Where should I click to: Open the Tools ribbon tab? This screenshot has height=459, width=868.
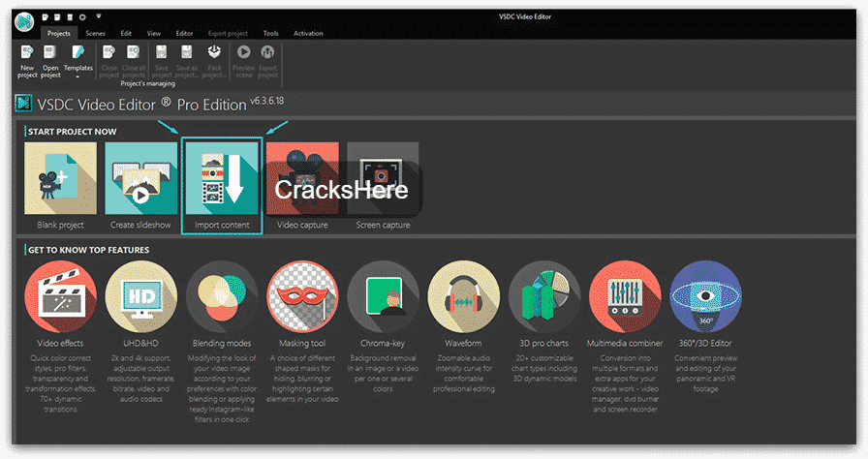270,33
